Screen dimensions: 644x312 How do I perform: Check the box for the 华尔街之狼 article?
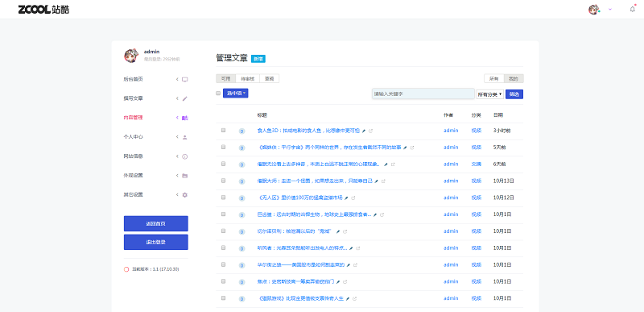[x=224, y=264]
